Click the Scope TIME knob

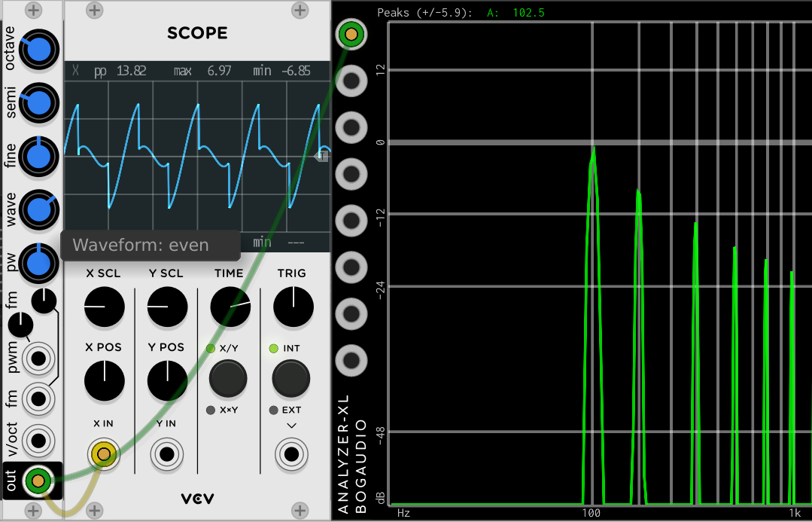[x=230, y=308]
